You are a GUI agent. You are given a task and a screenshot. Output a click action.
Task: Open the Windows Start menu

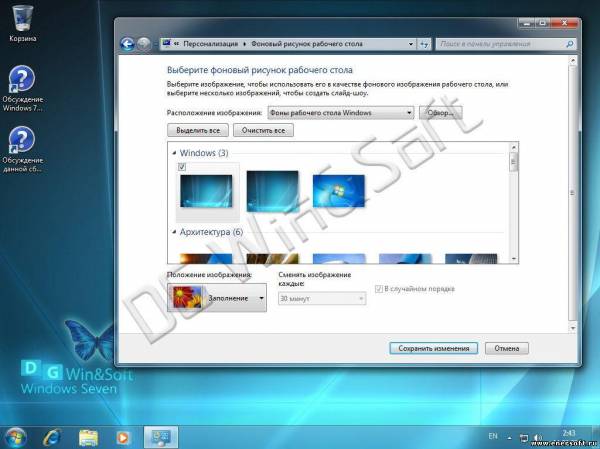(15, 438)
